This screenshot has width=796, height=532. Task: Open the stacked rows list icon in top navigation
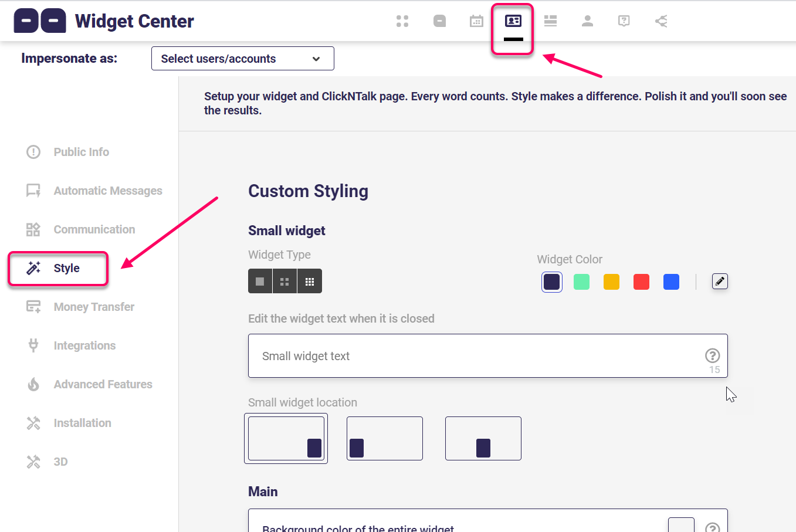[550, 21]
